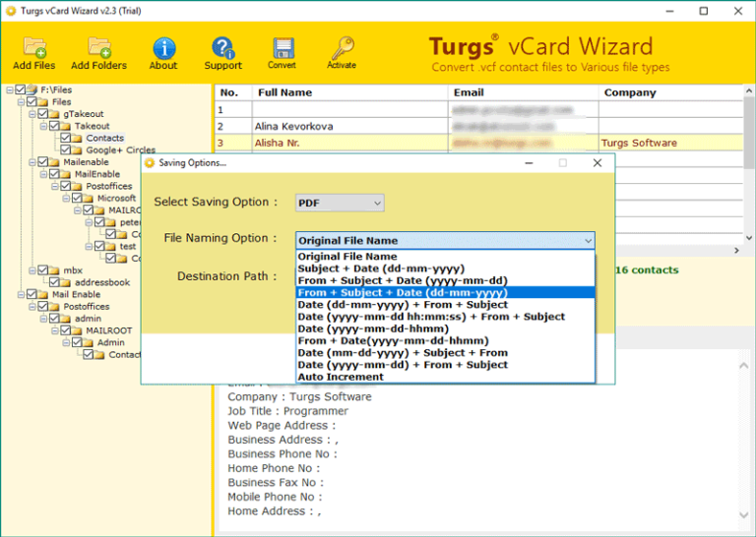Viewport: 756px width, 537px height.
Task: Sort by the Company column header
Action: tap(671, 92)
